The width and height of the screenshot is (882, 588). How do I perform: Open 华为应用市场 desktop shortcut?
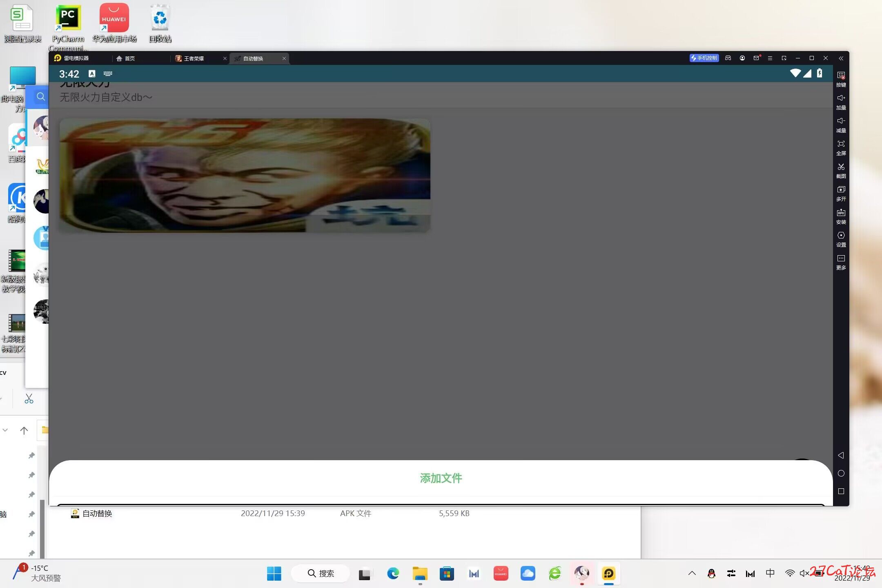(x=114, y=23)
